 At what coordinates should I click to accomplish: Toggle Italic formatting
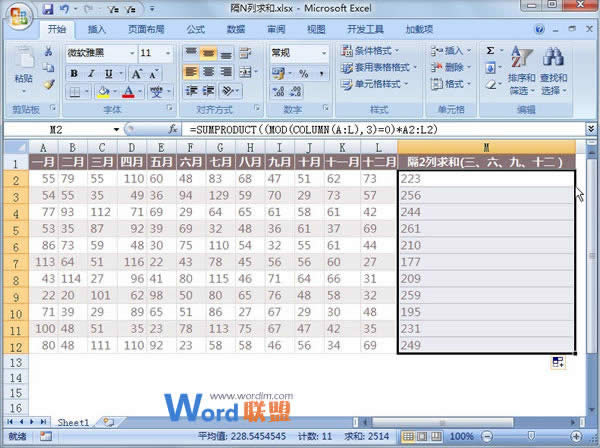tap(89, 73)
